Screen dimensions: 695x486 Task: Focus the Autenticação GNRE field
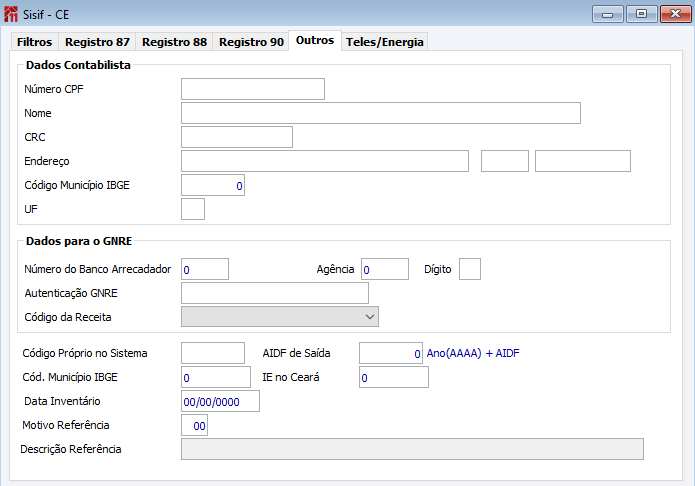pyautogui.click(x=275, y=293)
